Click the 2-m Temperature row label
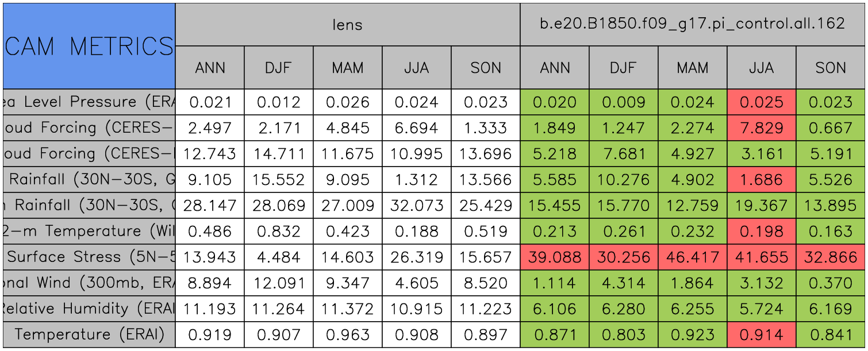 pos(89,231)
